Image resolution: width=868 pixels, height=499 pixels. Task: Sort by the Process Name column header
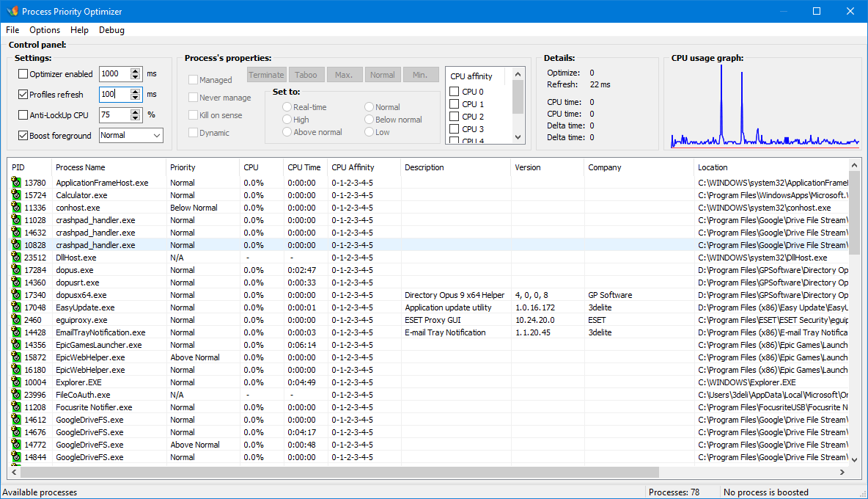108,167
